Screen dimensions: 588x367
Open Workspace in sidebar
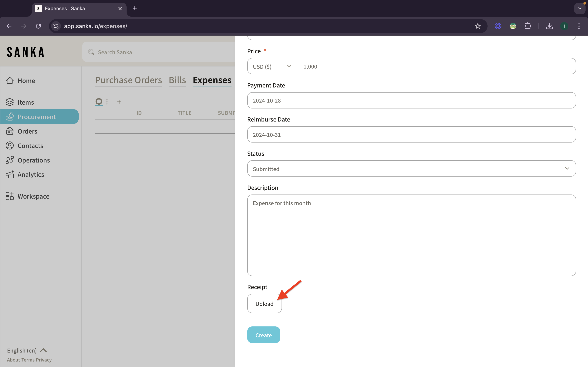pyautogui.click(x=33, y=196)
